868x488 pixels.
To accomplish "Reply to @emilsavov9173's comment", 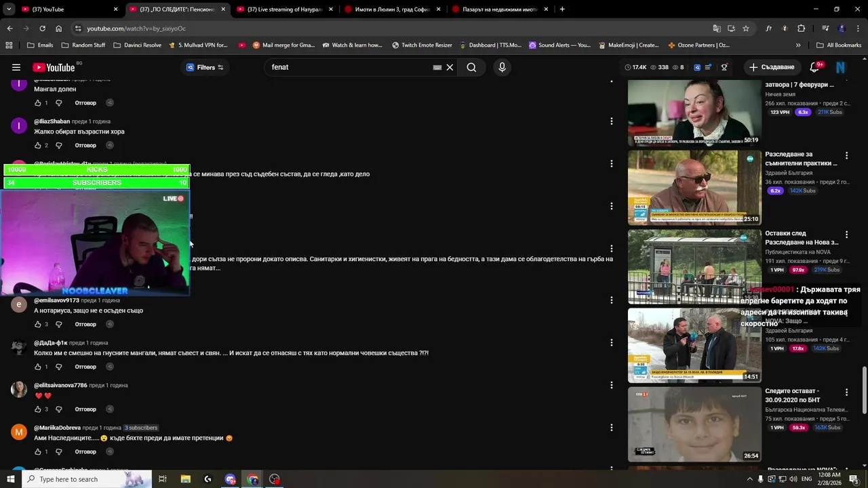I will pos(85,324).
